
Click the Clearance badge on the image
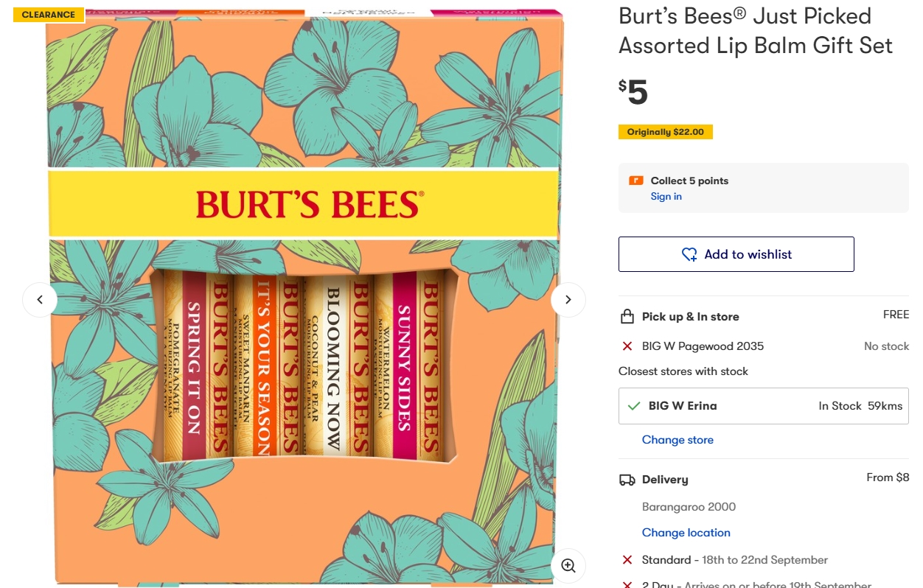pos(49,15)
